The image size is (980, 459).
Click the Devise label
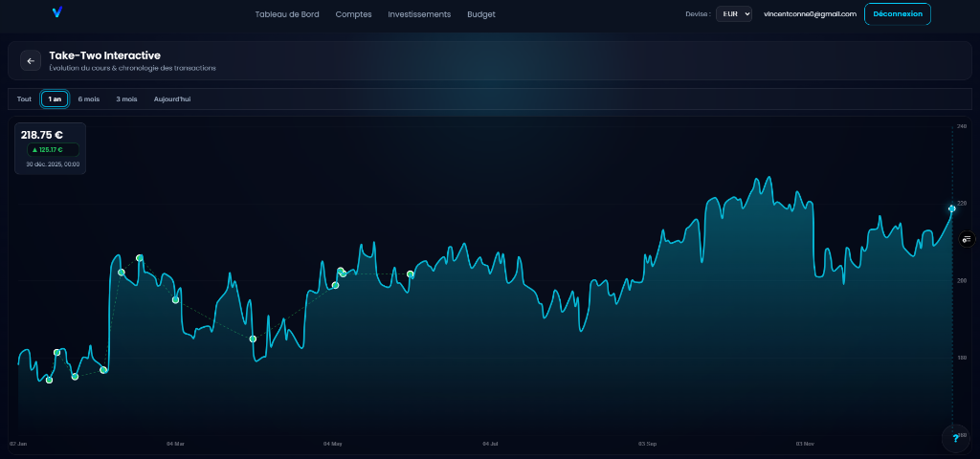tap(698, 14)
